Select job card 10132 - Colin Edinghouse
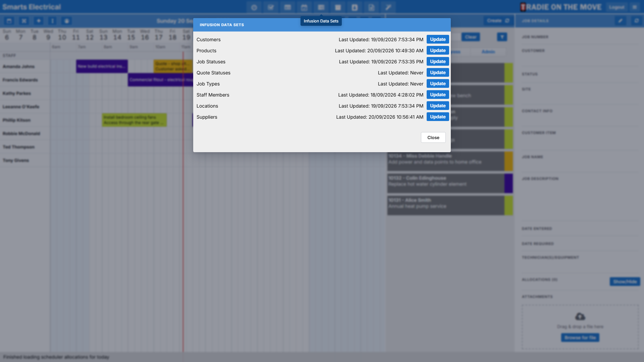This screenshot has width=644, height=362. (x=450, y=183)
